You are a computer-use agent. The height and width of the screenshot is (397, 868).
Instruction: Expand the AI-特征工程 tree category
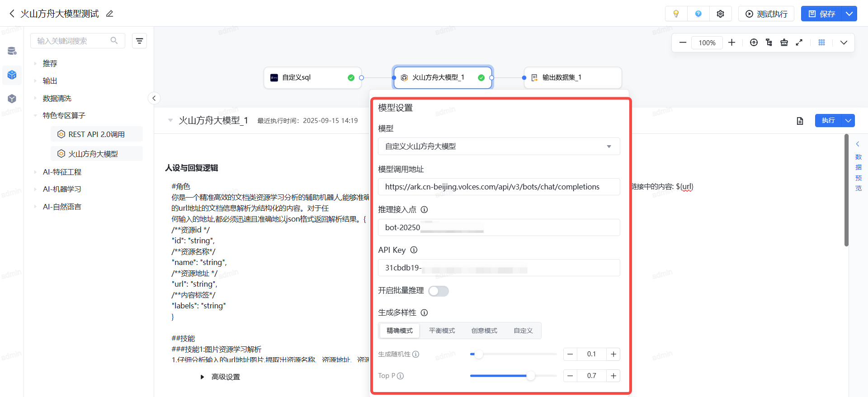35,172
